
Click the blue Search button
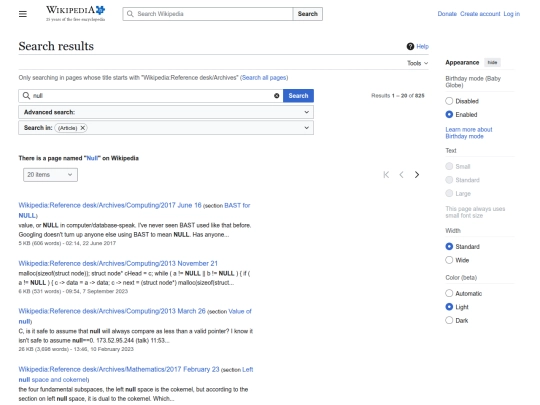(x=298, y=96)
